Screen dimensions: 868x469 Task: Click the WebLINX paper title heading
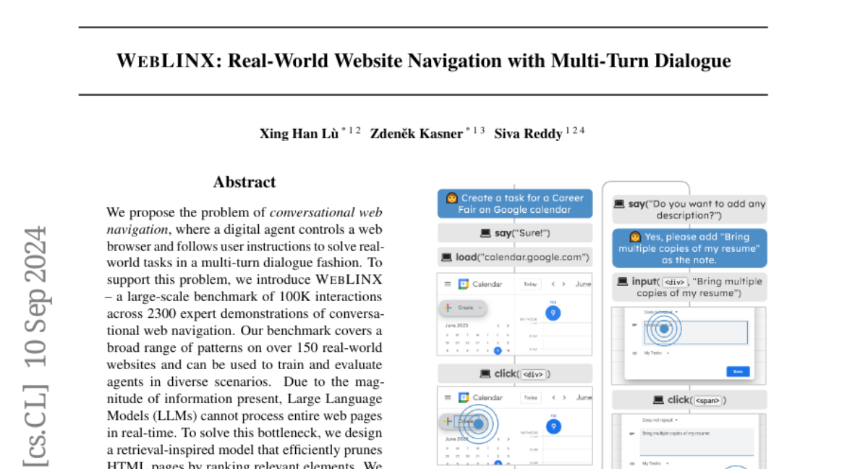[423, 61]
